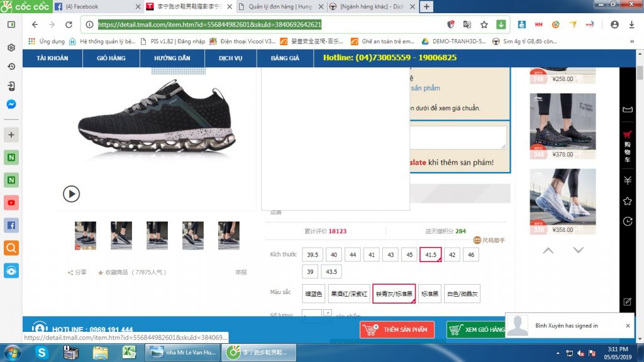Screen dimensions: 644x362
Task: Open Excel from the Windows taskbar
Action: coord(130,353)
